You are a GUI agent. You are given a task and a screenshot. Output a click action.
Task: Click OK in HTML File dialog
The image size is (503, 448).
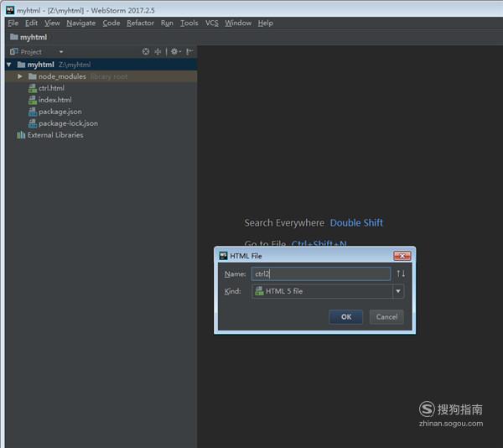coord(345,317)
